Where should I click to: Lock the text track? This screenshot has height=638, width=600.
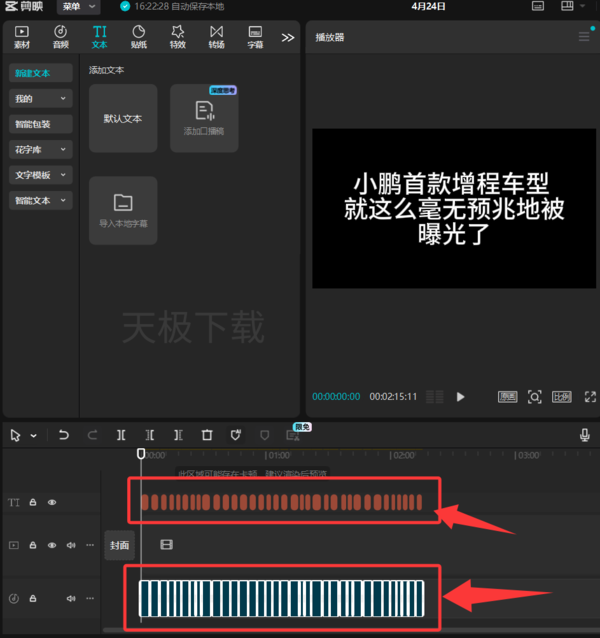coord(33,503)
